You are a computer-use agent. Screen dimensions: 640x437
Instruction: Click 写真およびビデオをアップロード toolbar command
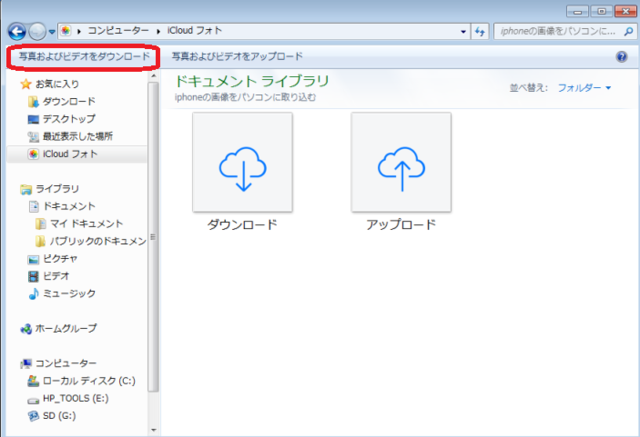click(x=237, y=57)
